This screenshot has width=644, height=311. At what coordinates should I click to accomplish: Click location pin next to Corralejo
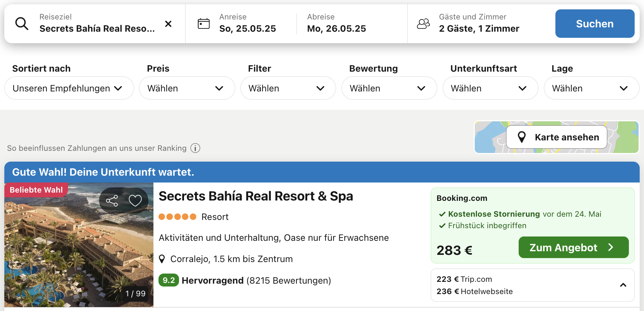162,259
